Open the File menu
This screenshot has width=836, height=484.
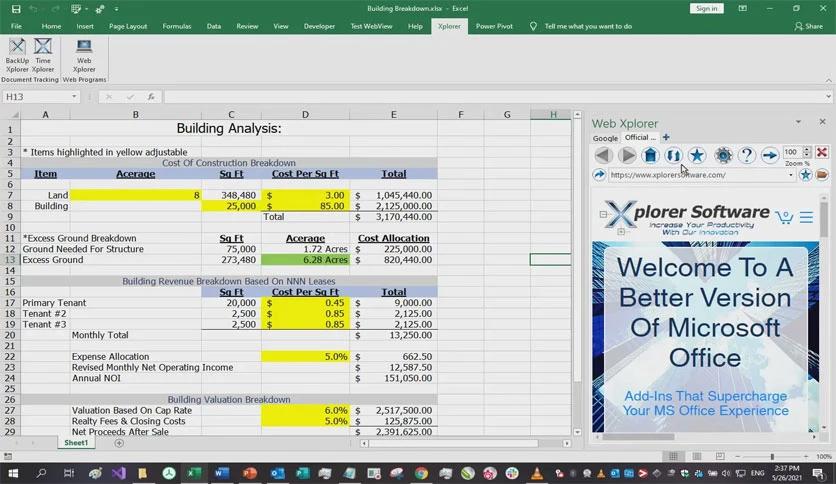click(17, 26)
